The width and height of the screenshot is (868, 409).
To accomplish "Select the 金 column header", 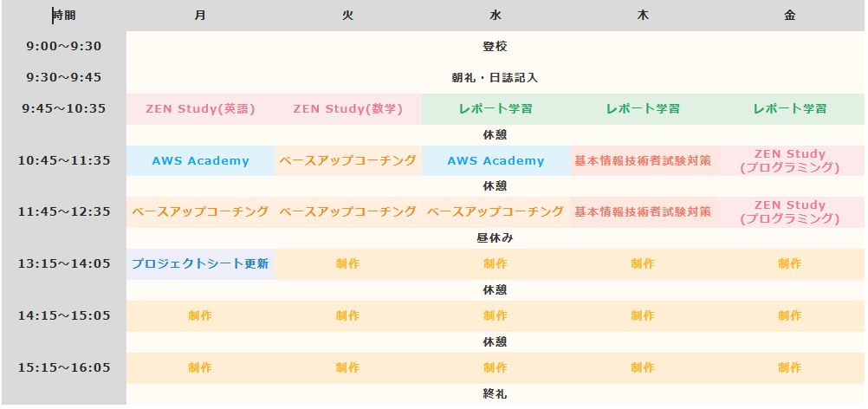I will tap(790, 16).
